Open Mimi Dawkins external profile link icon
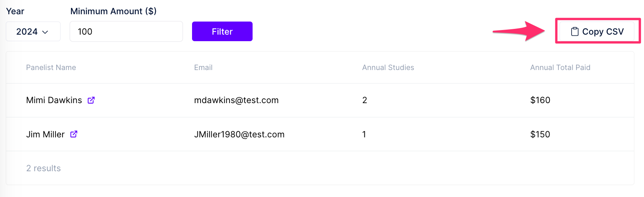This screenshot has width=644, height=197. click(91, 100)
